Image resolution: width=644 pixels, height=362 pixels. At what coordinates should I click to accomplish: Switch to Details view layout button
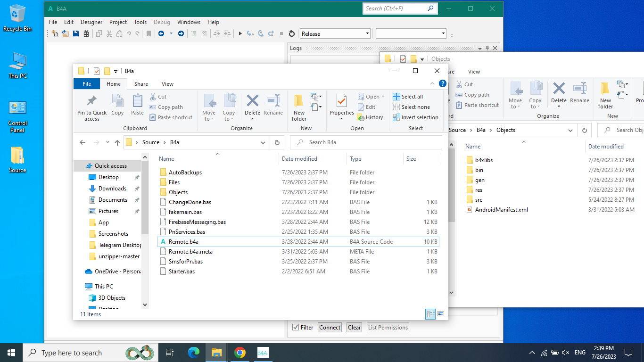[430, 314]
